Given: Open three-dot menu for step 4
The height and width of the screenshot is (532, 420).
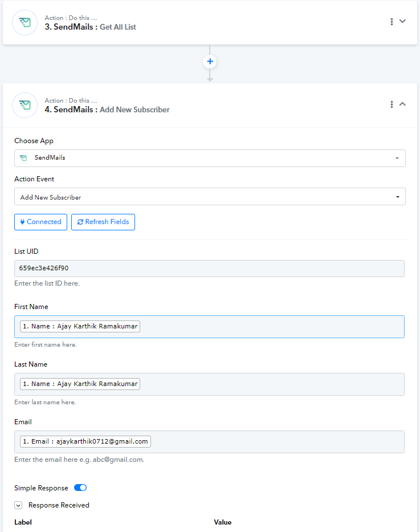Looking at the screenshot, I should pyautogui.click(x=392, y=104).
